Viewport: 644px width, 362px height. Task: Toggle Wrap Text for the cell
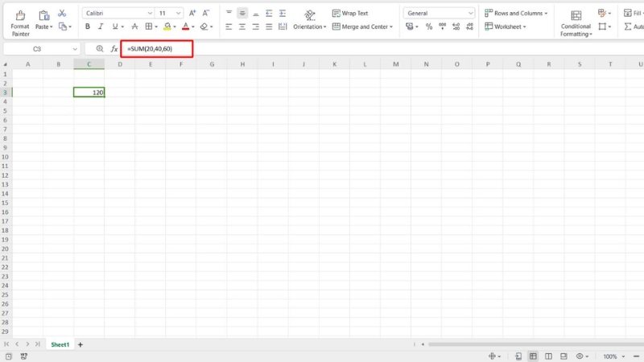350,14
